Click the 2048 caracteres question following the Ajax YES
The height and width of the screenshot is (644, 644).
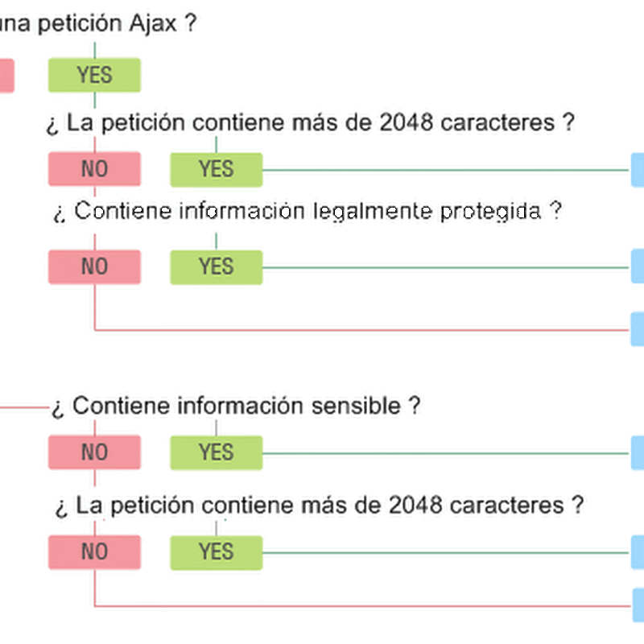[x=311, y=123]
